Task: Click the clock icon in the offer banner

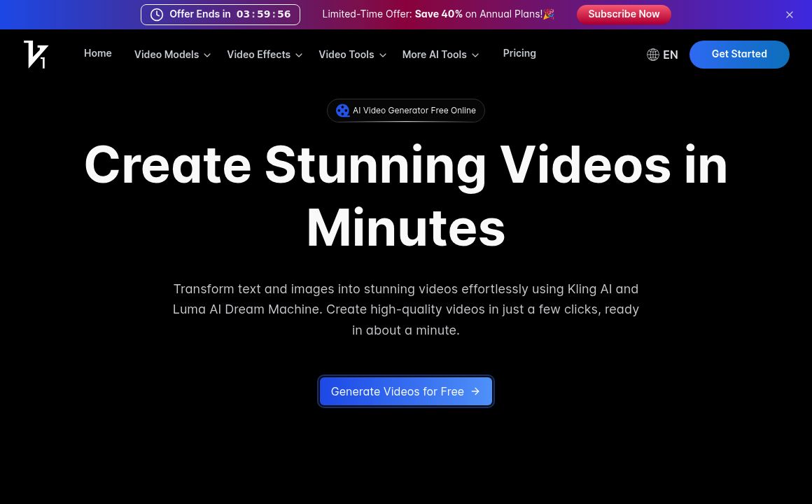Action: coord(157,14)
